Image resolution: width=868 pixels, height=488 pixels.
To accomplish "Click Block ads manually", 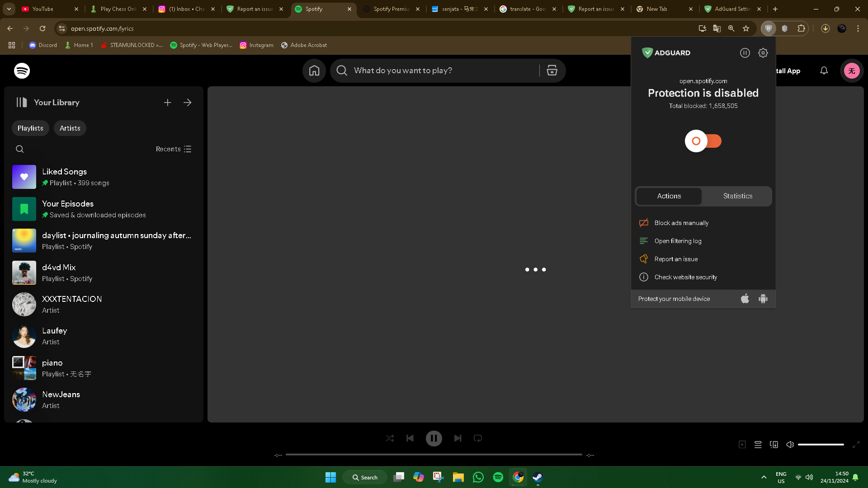I will (x=681, y=223).
